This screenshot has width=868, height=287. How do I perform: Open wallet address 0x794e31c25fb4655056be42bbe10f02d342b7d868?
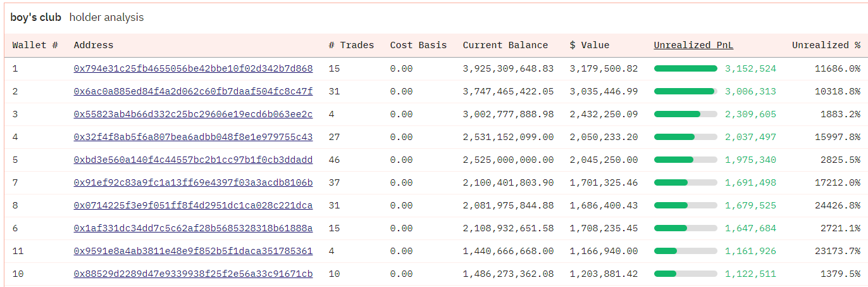[193, 68]
